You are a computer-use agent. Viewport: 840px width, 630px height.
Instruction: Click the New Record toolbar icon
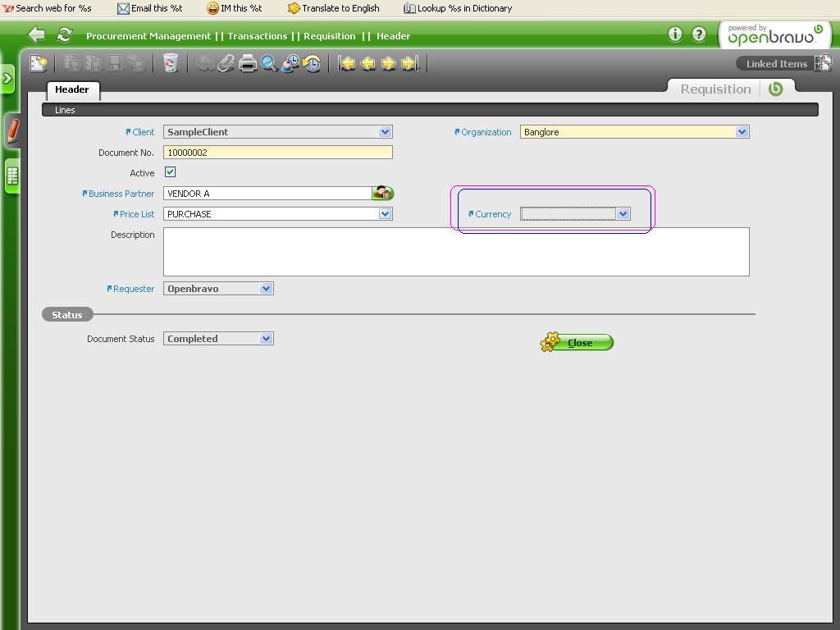click(39, 63)
